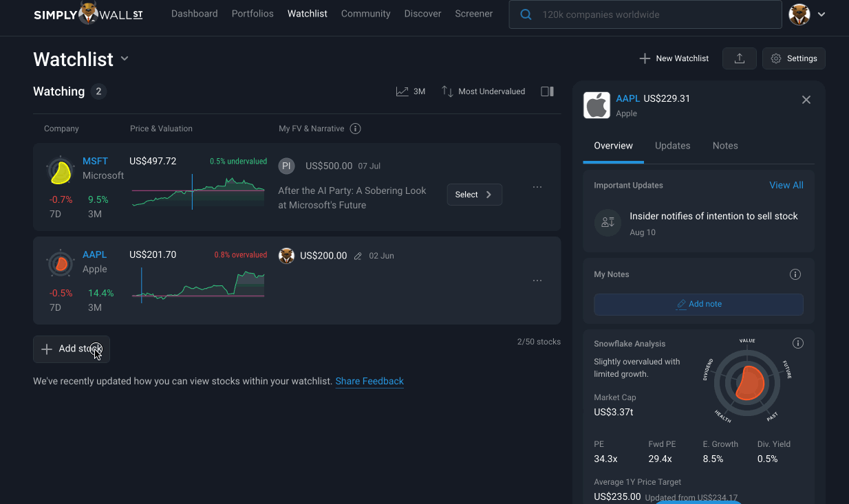
Task: Click Snowflake Analysis info icon
Action: click(798, 343)
